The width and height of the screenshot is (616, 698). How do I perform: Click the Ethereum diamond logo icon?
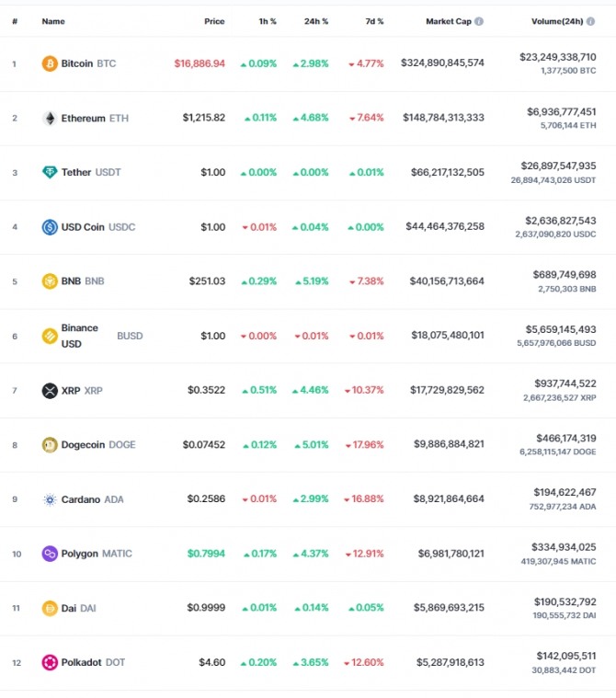50,119
